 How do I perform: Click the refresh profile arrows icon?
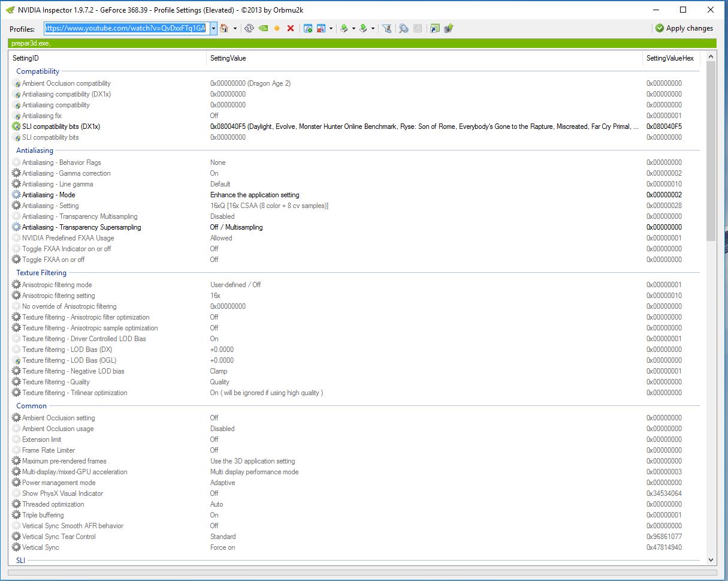coord(250,28)
